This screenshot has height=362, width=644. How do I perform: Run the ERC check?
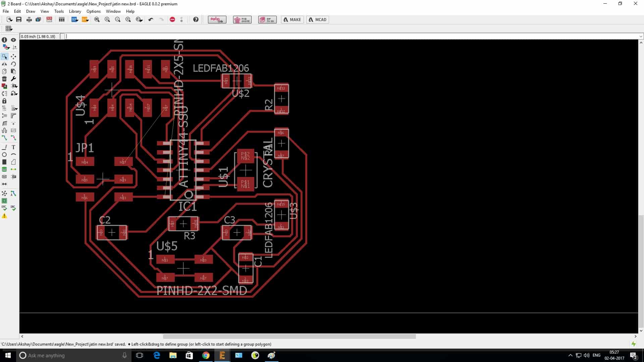click(x=4, y=208)
